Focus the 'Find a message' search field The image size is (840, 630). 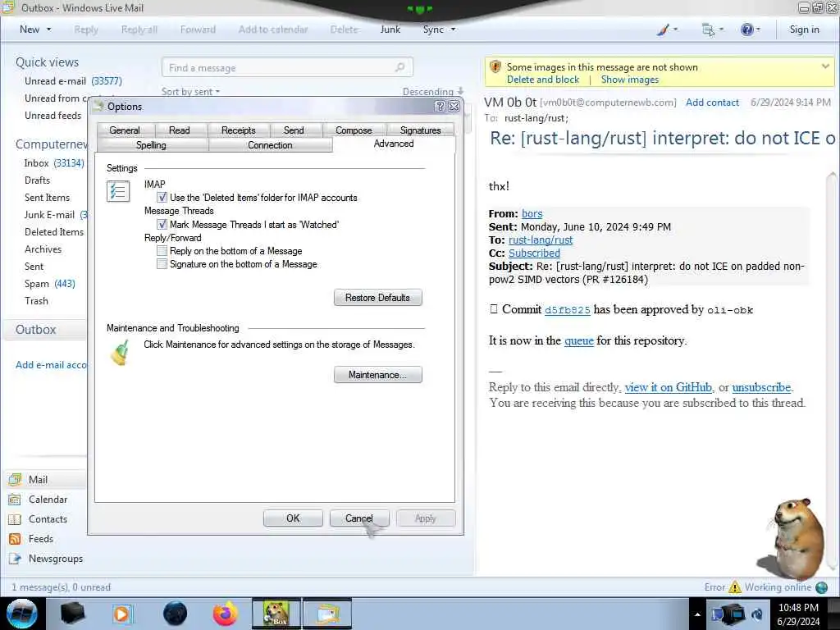click(x=287, y=67)
